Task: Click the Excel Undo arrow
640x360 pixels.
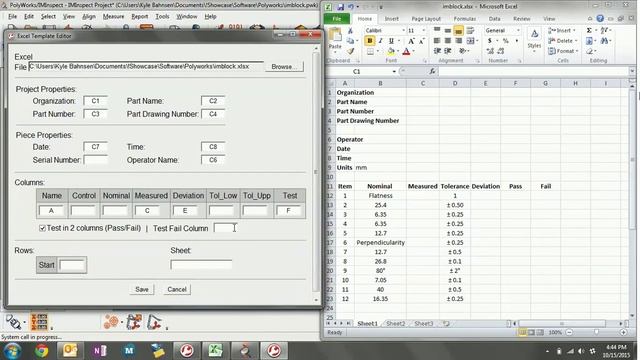Action: tap(351, 7)
